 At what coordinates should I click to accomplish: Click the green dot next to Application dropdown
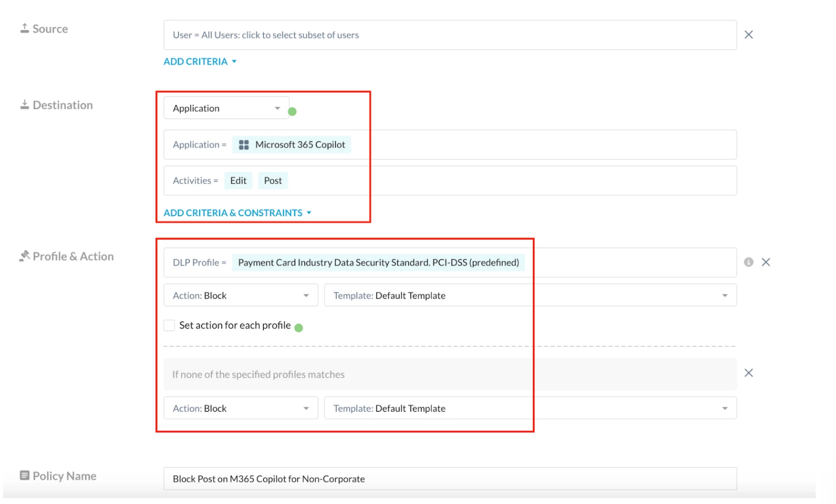click(292, 112)
